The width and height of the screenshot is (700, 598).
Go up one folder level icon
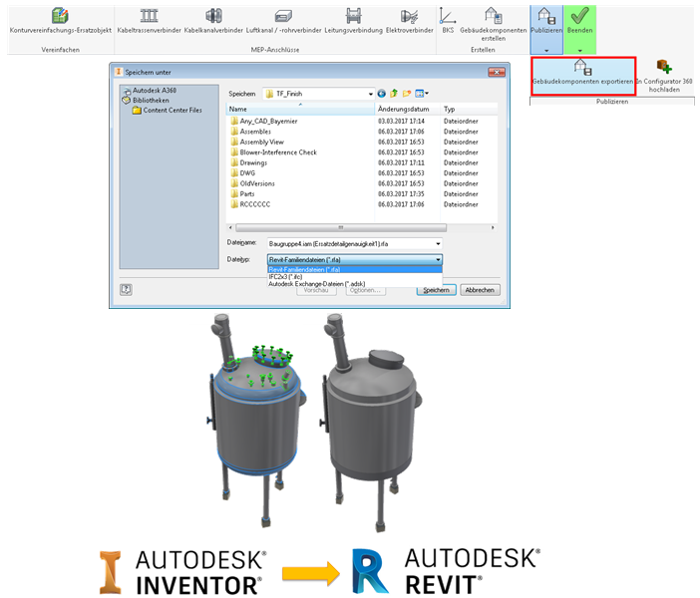tap(394, 94)
